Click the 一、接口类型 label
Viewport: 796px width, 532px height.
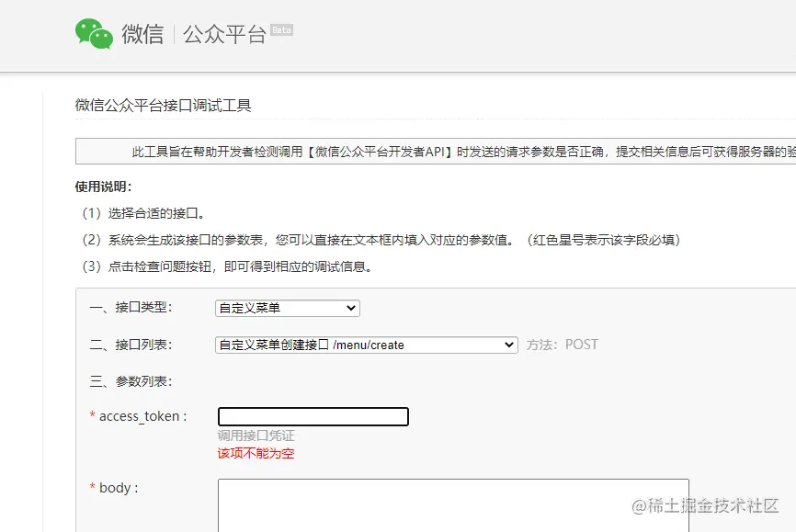[x=131, y=308]
